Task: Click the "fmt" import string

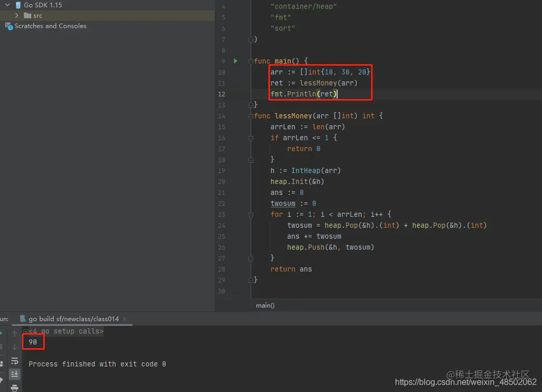Action: coord(281,17)
